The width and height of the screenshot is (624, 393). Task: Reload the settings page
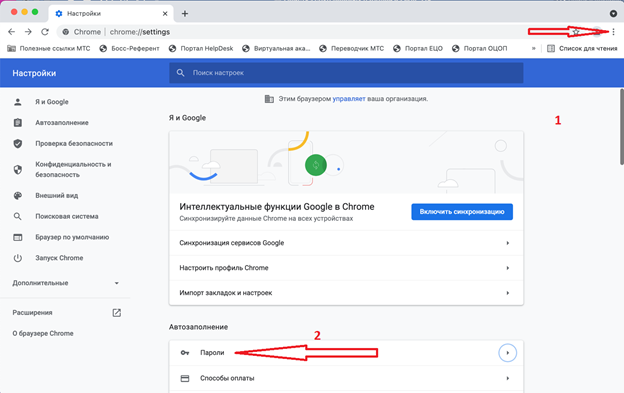click(x=45, y=32)
